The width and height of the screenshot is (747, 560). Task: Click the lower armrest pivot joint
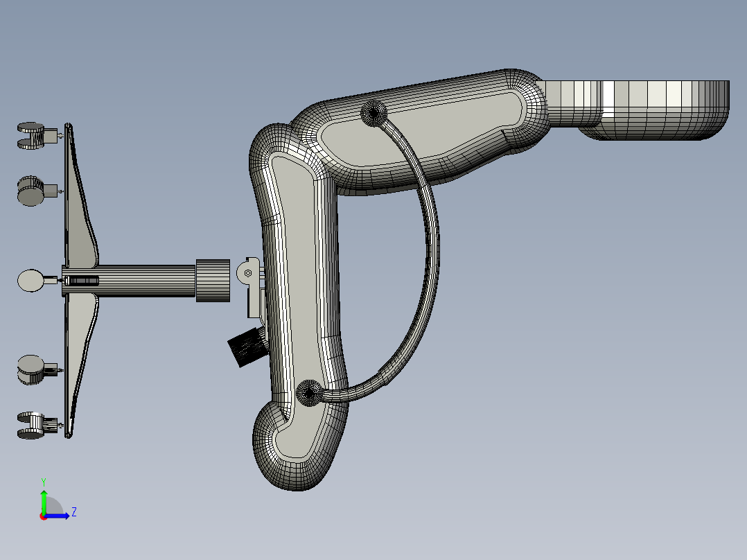click(x=309, y=393)
